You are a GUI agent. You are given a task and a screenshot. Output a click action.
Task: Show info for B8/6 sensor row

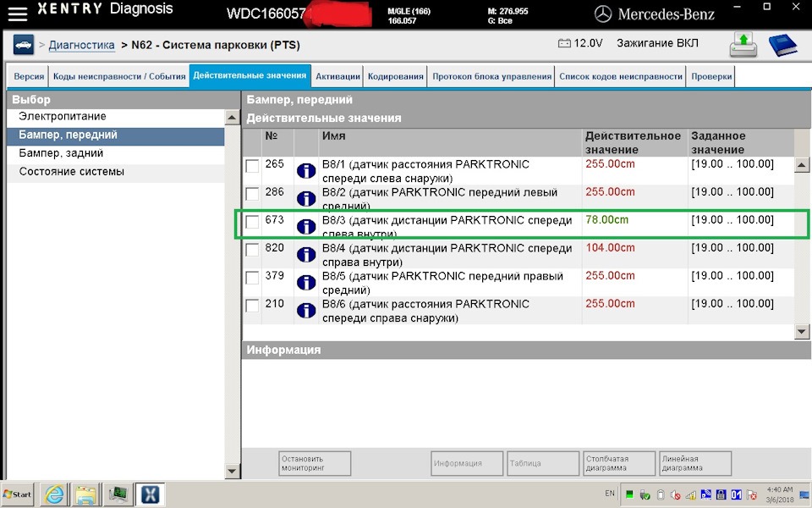coord(306,311)
